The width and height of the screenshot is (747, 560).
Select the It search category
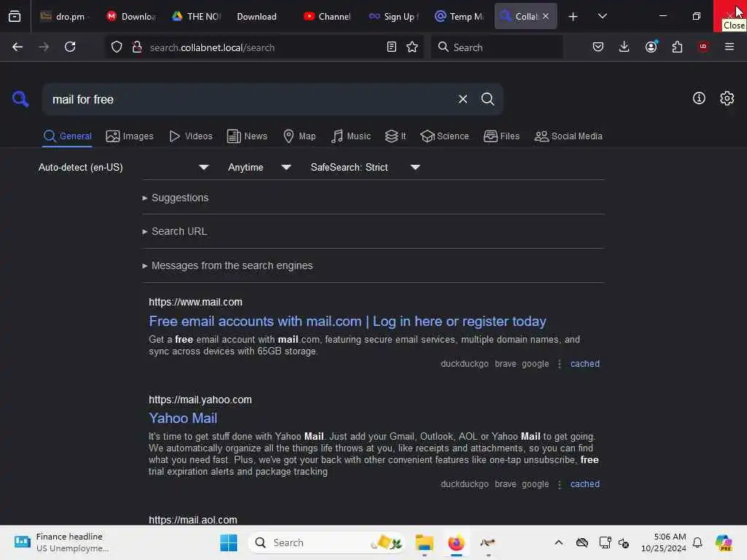point(395,136)
